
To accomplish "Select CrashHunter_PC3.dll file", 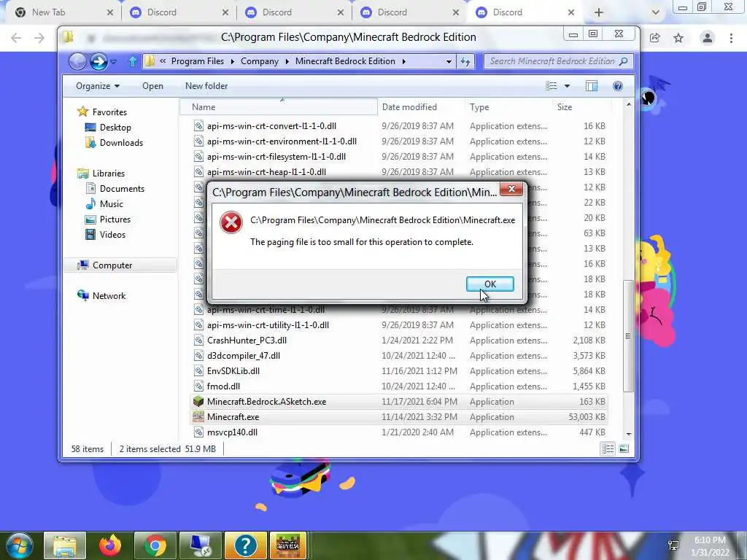I will click(x=247, y=341).
